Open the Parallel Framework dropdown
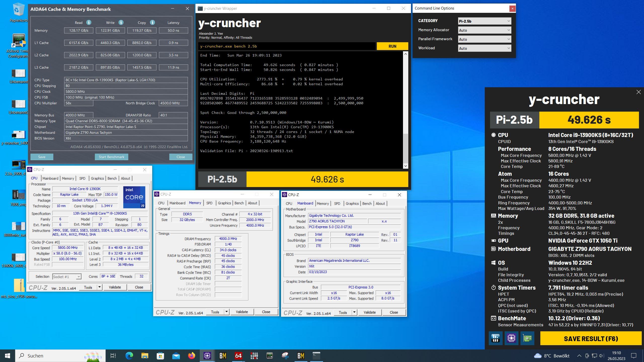Image resolution: width=644 pixels, height=362 pixels. (485, 39)
